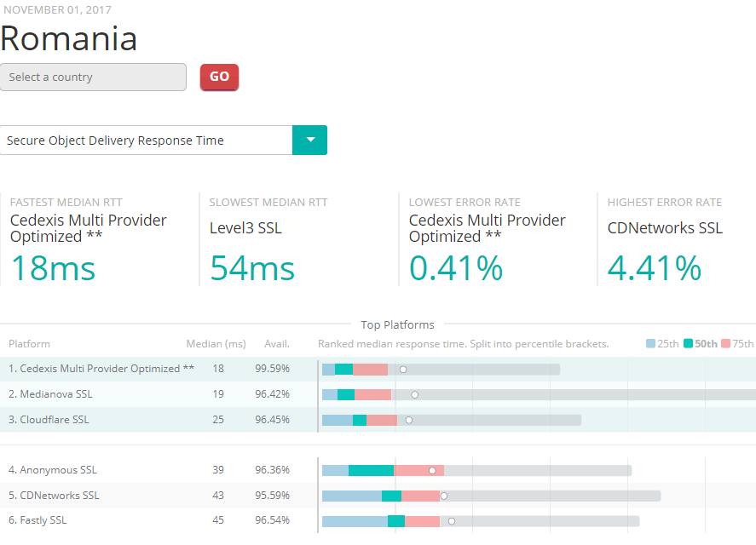Click the Top Platforms section title
The image size is (756, 545).
pyautogui.click(x=397, y=324)
